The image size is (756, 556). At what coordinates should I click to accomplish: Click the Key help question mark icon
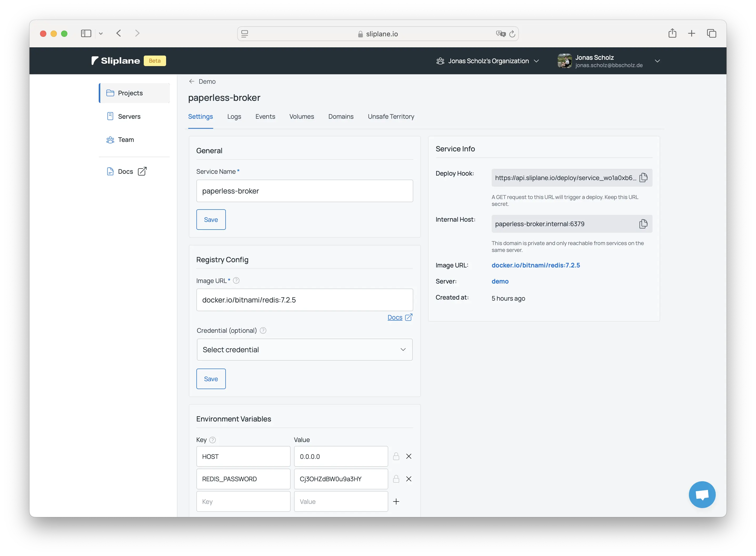[x=212, y=440]
